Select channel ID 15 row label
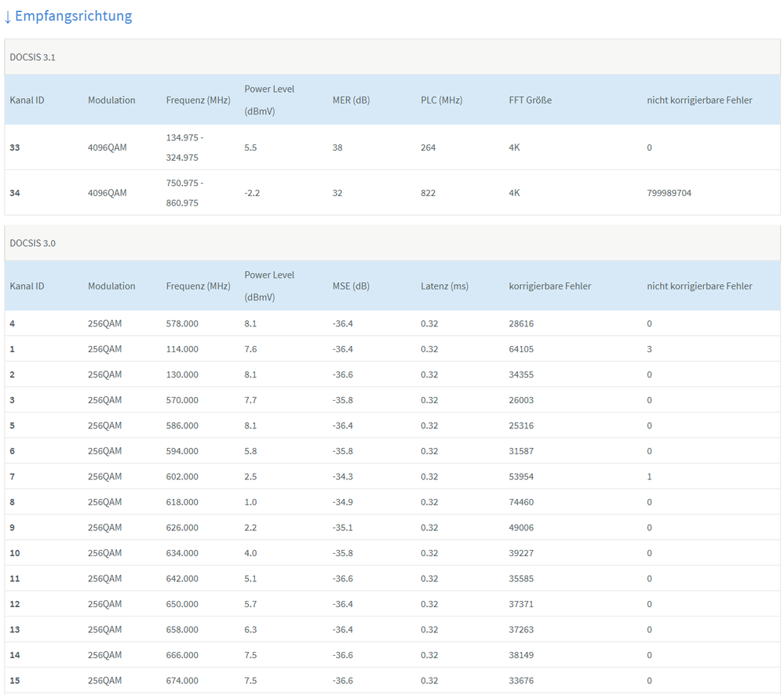Image resolution: width=784 pixels, height=695 pixels. (x=15, y=680)
